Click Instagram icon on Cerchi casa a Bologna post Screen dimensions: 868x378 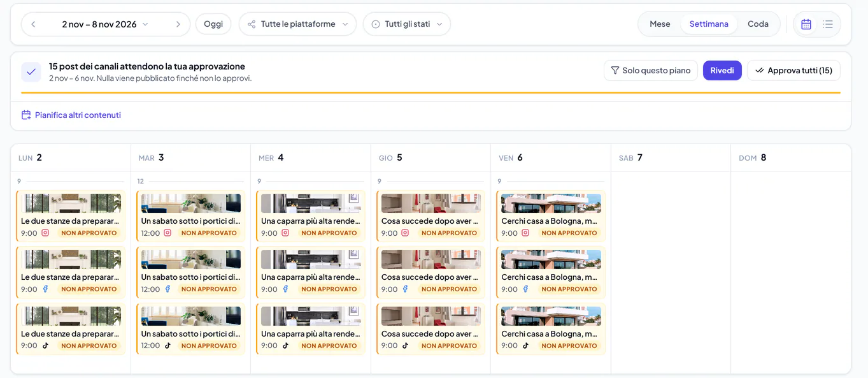point(525,233)
